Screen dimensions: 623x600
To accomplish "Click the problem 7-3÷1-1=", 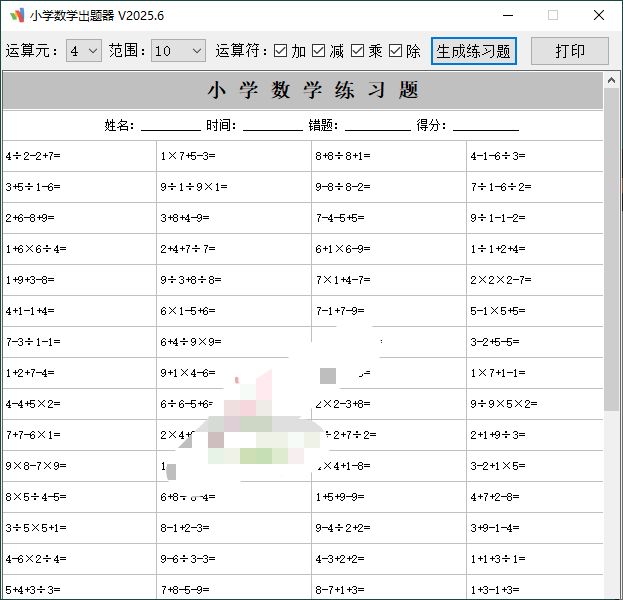I will click(33, 342).
